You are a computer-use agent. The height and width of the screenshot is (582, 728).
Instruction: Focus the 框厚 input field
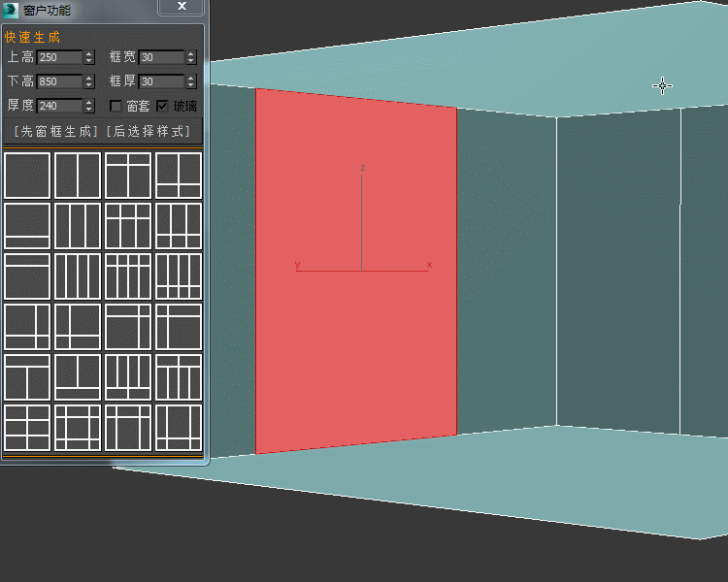click(160, 81)
